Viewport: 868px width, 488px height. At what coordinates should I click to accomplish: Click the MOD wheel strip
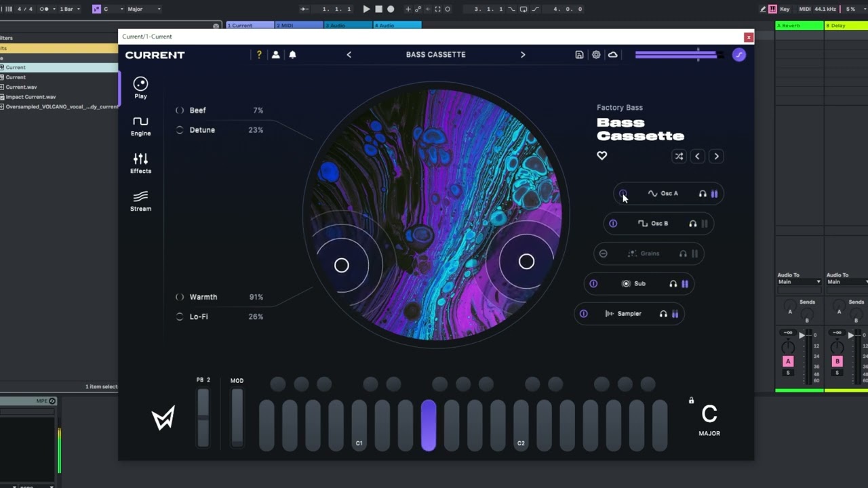click(237, 418)
